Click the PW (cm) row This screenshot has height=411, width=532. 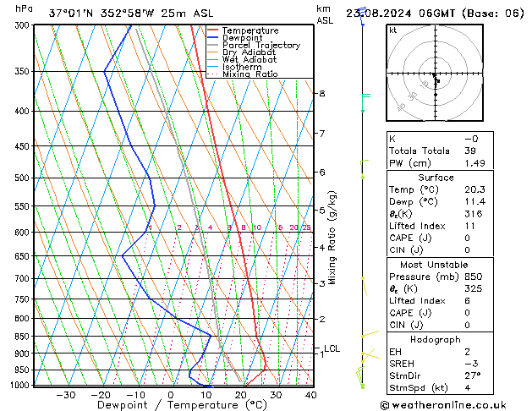[x=436, y=163]
